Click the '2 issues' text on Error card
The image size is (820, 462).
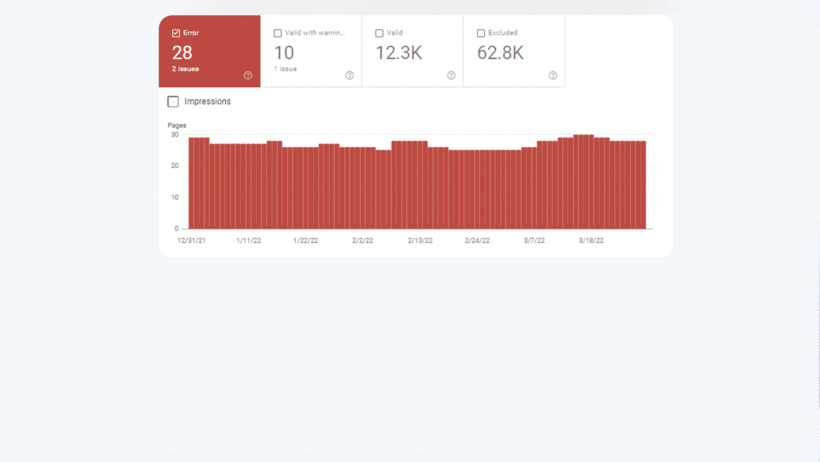tap(185, 69)
